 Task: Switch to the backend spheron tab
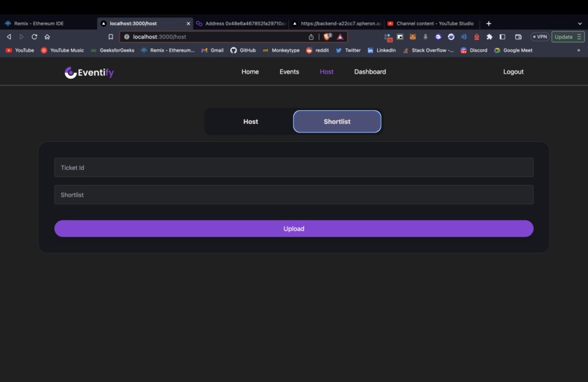[336, 23]
